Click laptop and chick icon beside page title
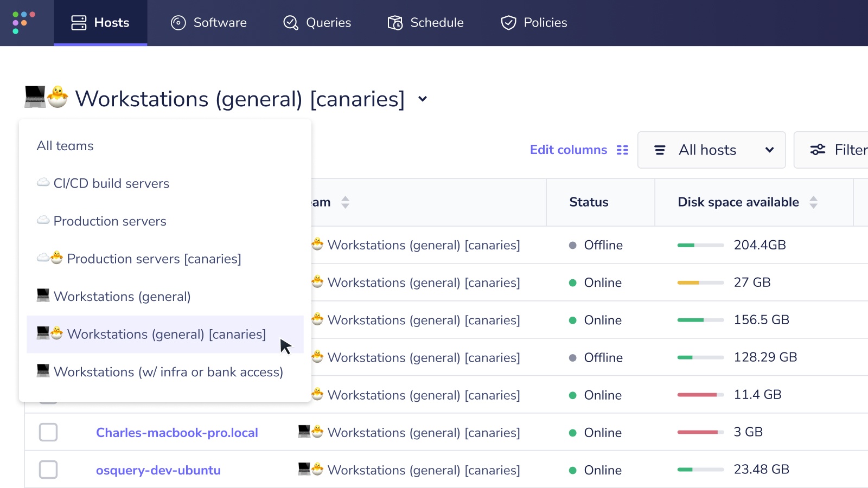 pos(46,98)
